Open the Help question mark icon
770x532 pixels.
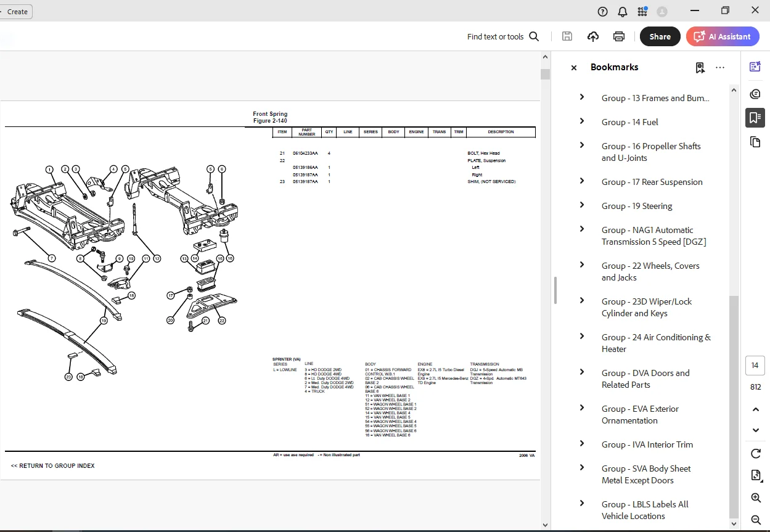[x=602, y=12]
